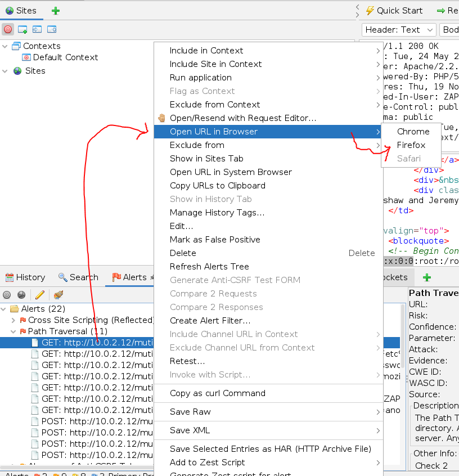The width and height of the screenshot is (459, 476).
Task: Click the target icon in the Alerts toolbar
Action: [7, 295]
